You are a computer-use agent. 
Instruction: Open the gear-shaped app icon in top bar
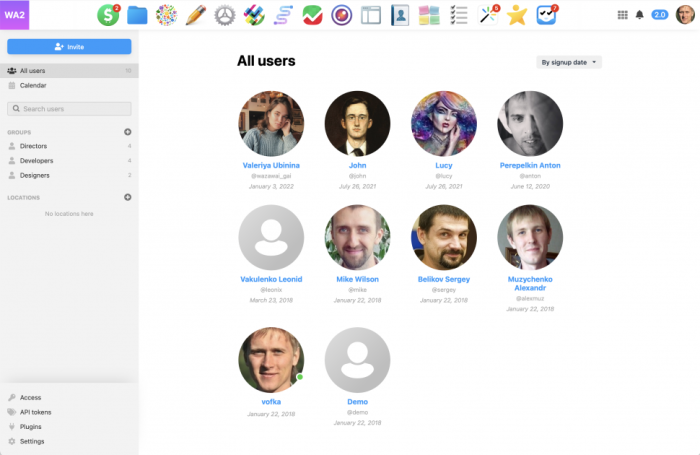[x=225, y=15]
